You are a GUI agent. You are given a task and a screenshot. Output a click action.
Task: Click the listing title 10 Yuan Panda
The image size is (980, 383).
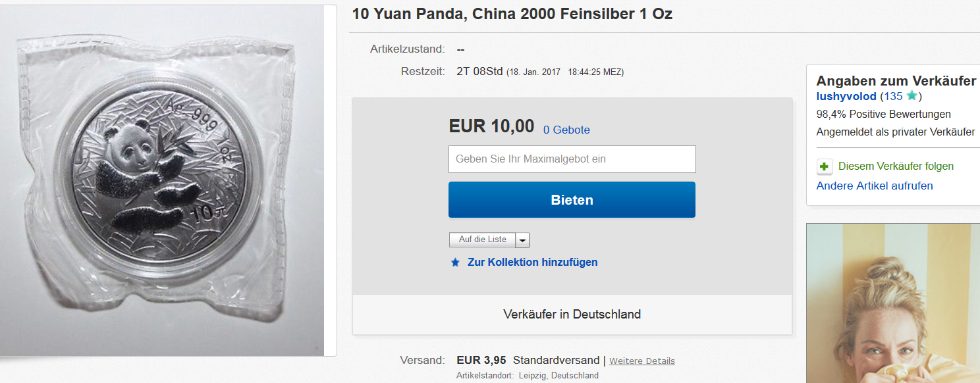pyautogui.click(x=512, y=14)
